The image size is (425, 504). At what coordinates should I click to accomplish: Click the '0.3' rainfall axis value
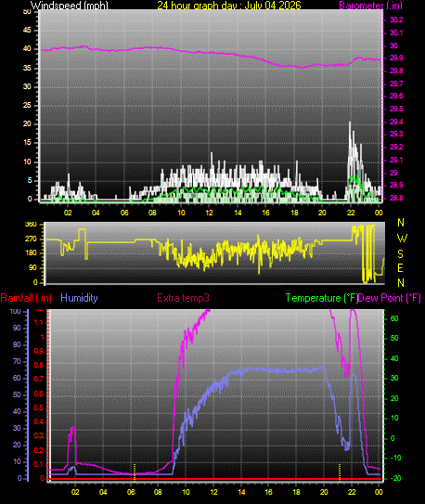(x=39, y=436)
